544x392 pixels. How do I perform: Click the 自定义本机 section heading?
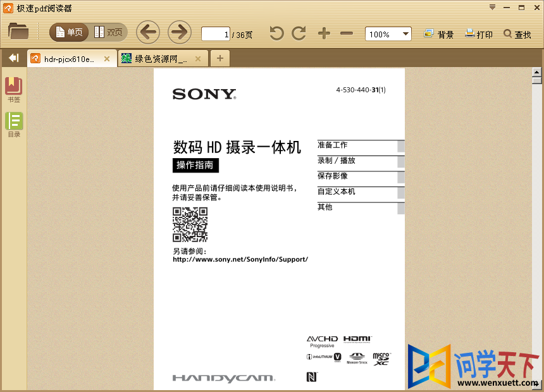click(x=336, y=192)
